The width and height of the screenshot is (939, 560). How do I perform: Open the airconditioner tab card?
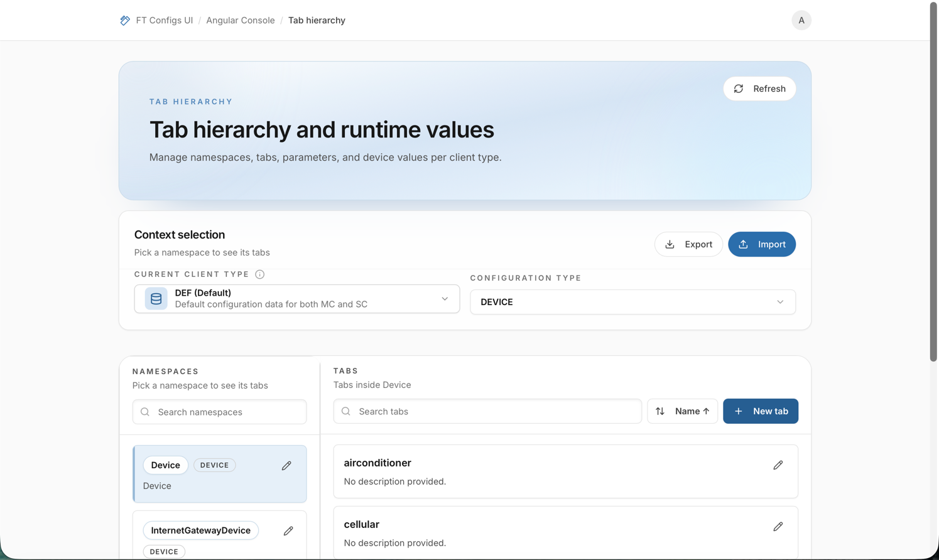(565, 471)
